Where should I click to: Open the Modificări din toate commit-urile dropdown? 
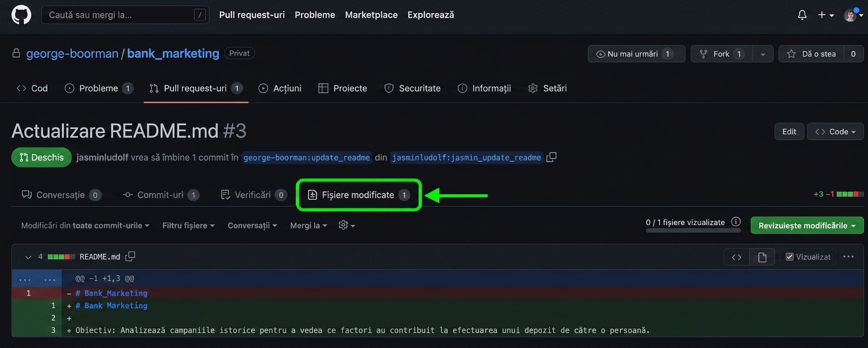[85, 225]
